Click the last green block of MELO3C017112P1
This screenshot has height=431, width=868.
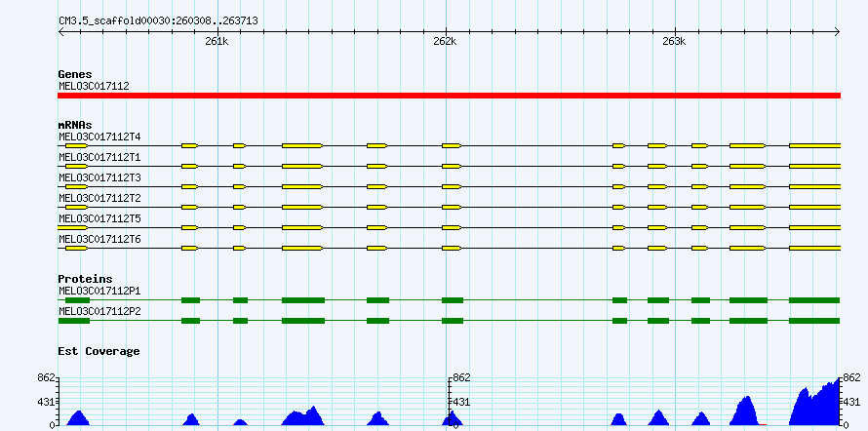pyautogui.click(x=814, y=300)
